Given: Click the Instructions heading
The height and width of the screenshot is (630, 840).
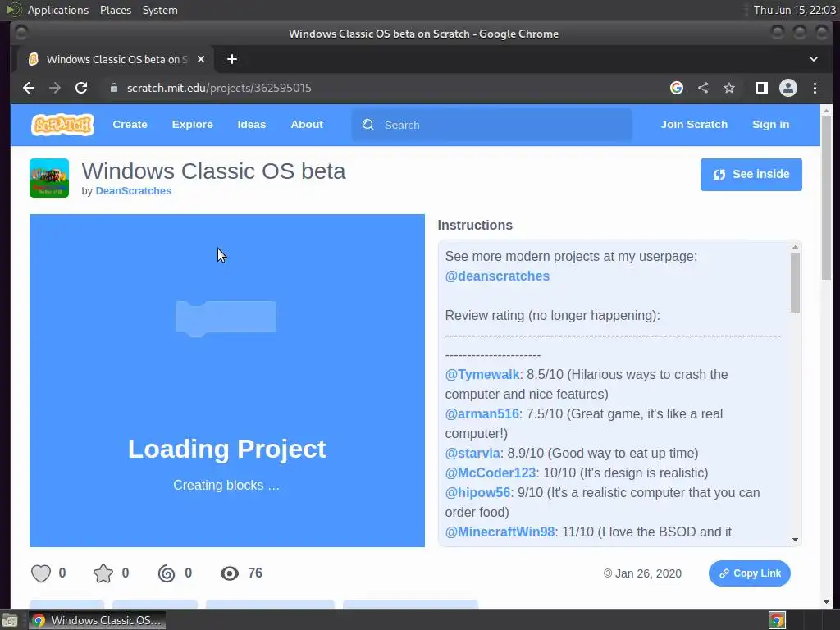Looking at the screenshot, I should [x=475, y=225].
